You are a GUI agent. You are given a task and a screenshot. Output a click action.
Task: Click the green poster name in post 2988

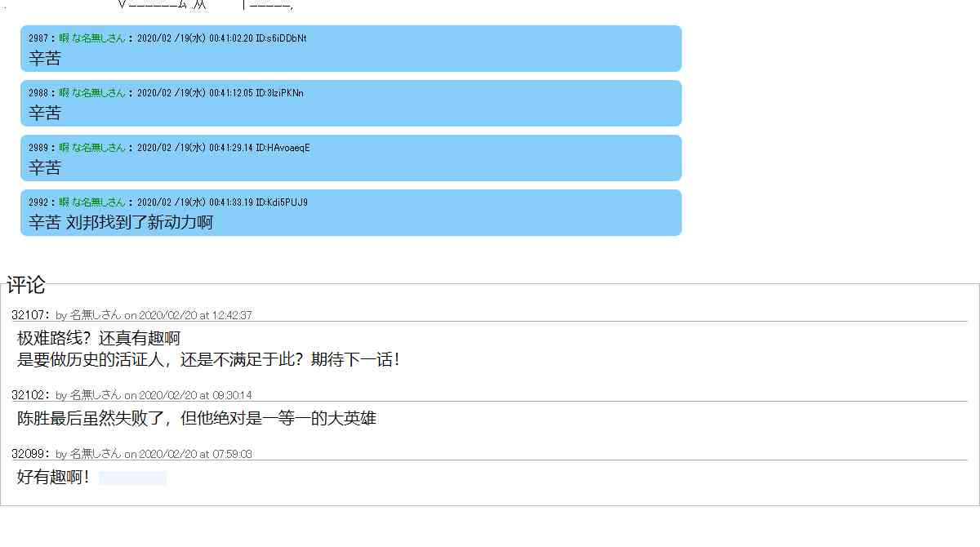click(92, 93)
